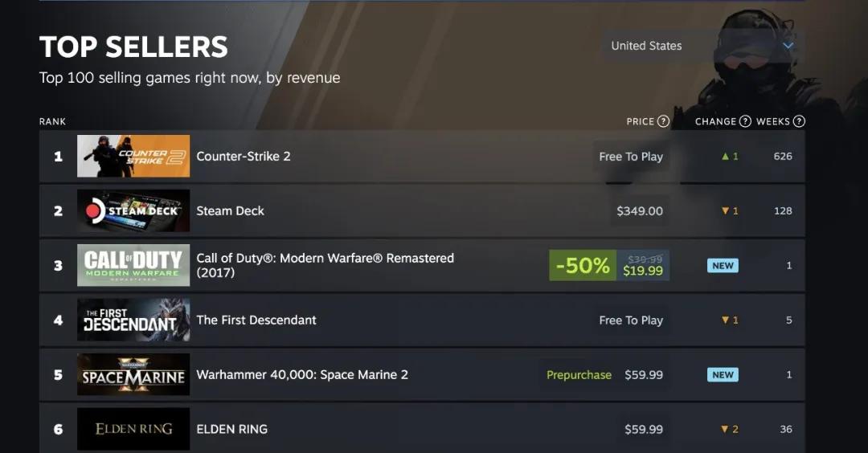The width and height of the screenshot is (868, 453).
Task: Open the Steam Deck thumbnail image
Action: coord(133,210)
